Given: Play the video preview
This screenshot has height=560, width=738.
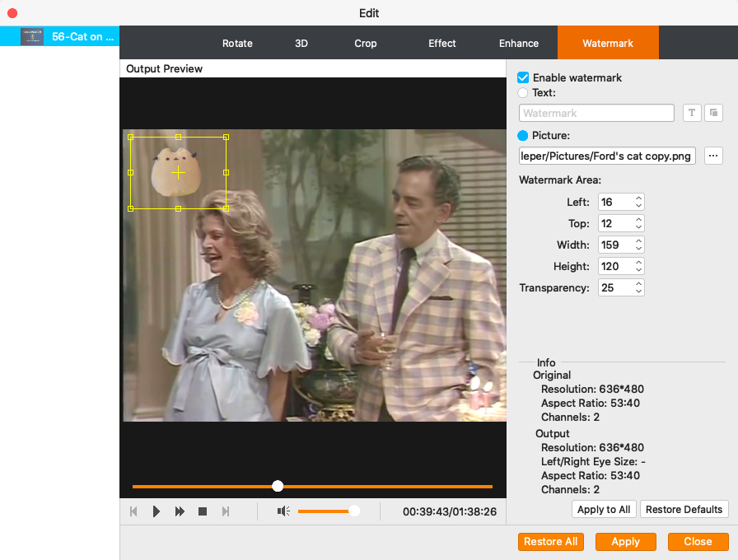Looking at the screenshot, I should [x=156, y=511].
